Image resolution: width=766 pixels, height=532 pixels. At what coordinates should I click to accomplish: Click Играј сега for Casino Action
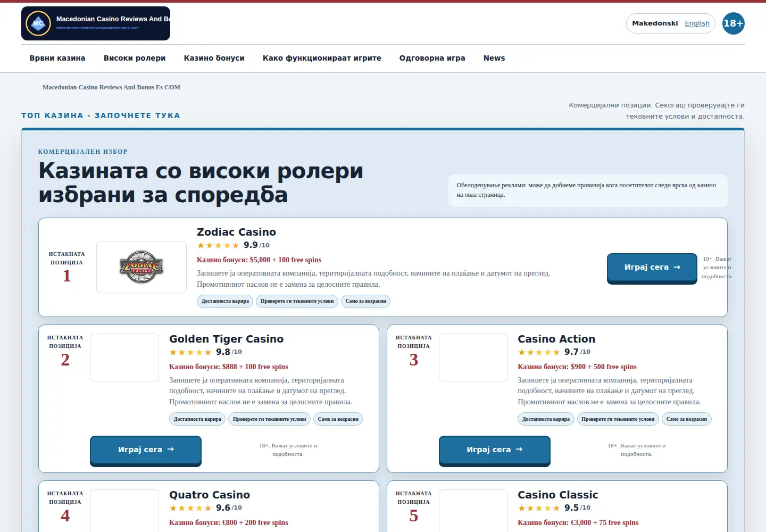coord(495,450)
